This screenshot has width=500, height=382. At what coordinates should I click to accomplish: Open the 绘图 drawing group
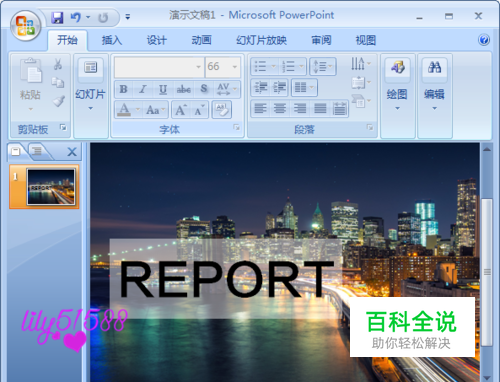pyautogui.click(x=397, y=84)
